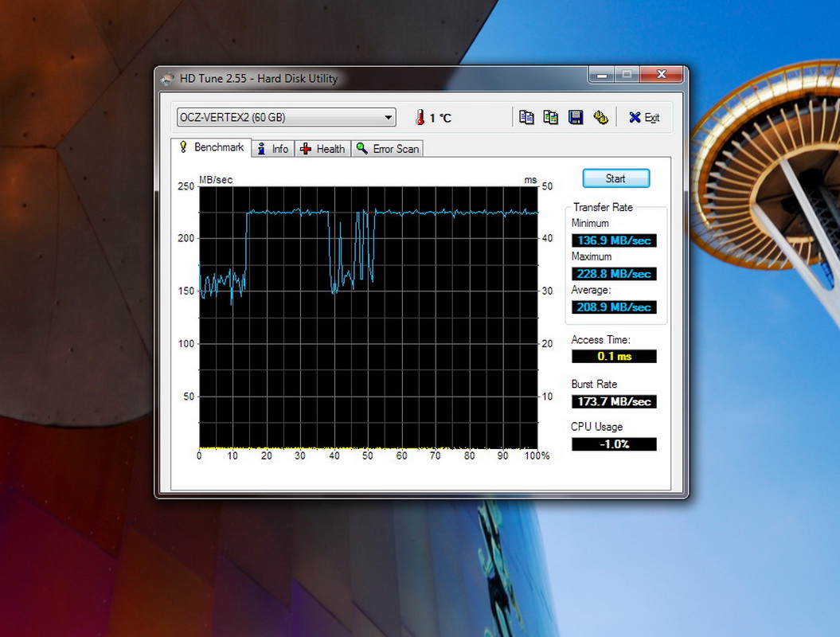Image resolution: width=840 pixels, height=637 pixels.
Task: Click the ms axis label above graph
Action: click(x=530, y=180)
